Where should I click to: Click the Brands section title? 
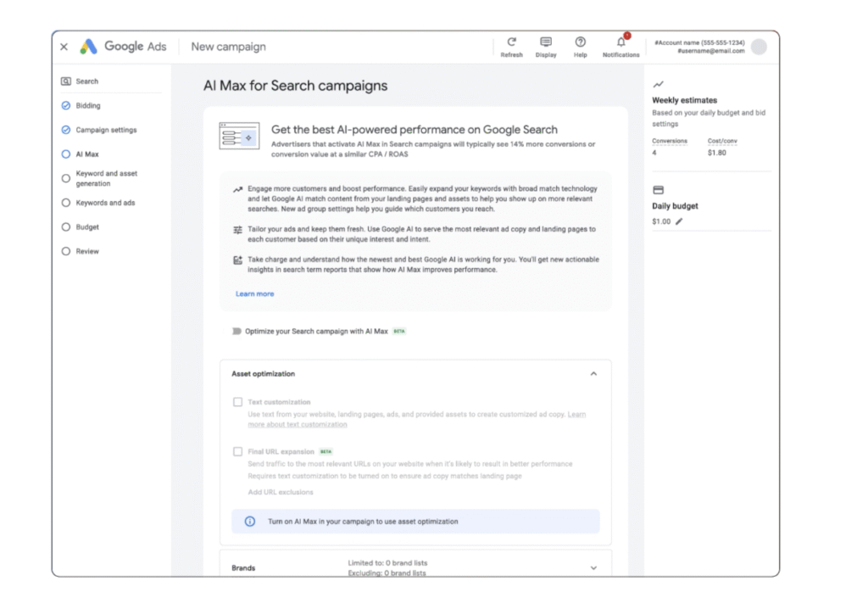[243, 568]
